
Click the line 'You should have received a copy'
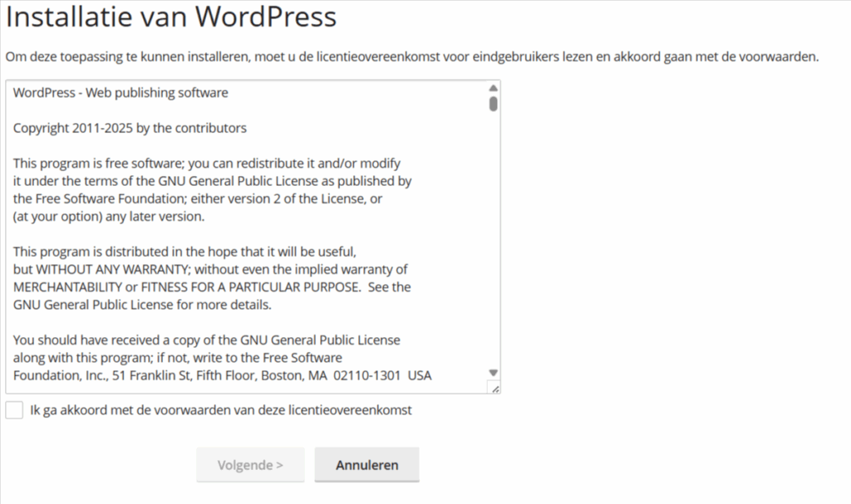(207, 340)
